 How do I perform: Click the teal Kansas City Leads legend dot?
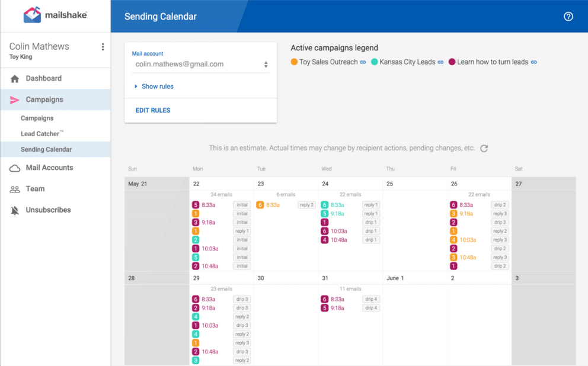click(374, 62)
